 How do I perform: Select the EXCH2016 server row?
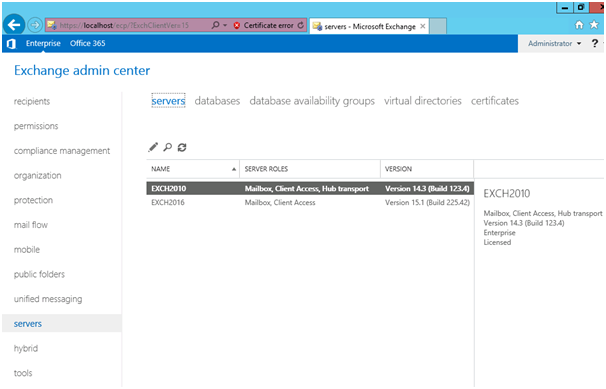(x=310, y=202)
